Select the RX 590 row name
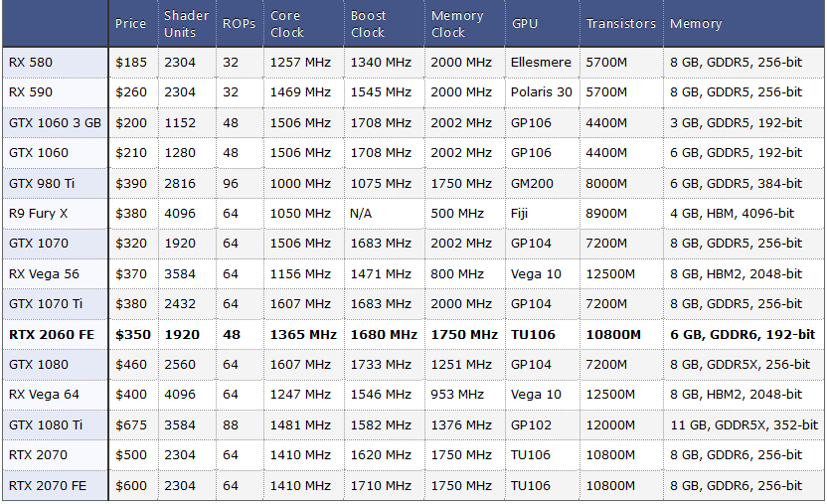The width and height of the screenshot is (827, 504). click(x=31, y=92)
